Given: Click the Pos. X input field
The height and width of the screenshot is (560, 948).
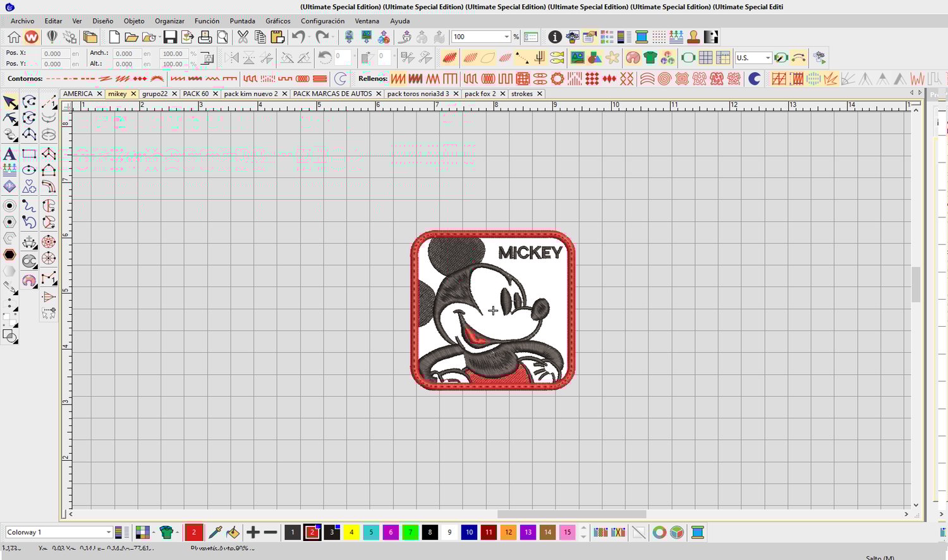Looking at the screenshot, I should coord(55,54).
